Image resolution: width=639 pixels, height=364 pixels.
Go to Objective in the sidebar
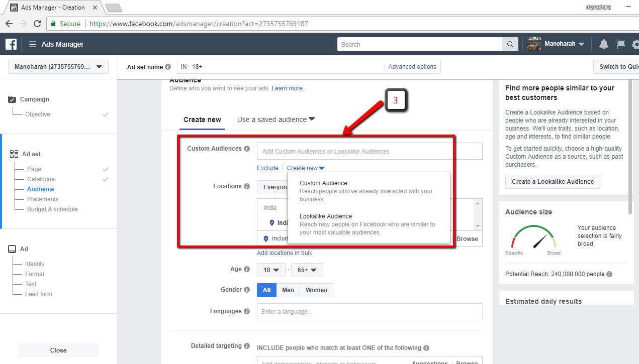(x=38, y=114)
